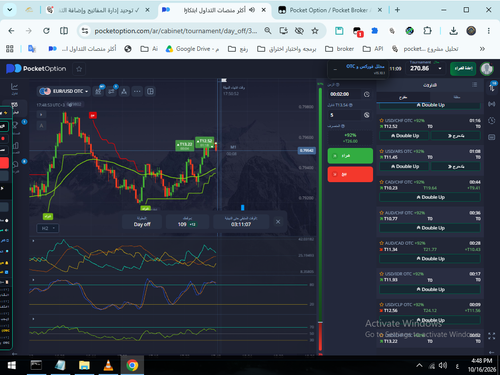This screenshot has height=375, width=500.
Task: Click Double Up on USD/ARS OTC trade
Action: [x=404, y=166]
